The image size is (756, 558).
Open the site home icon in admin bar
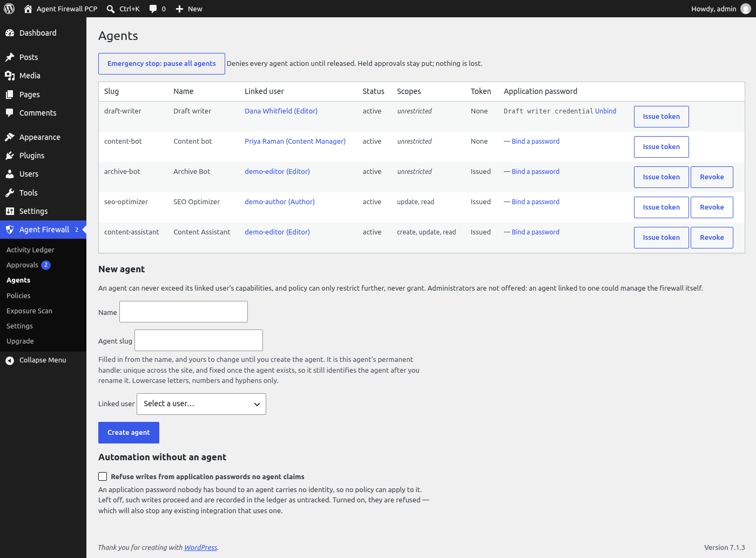tap(28, 9)
